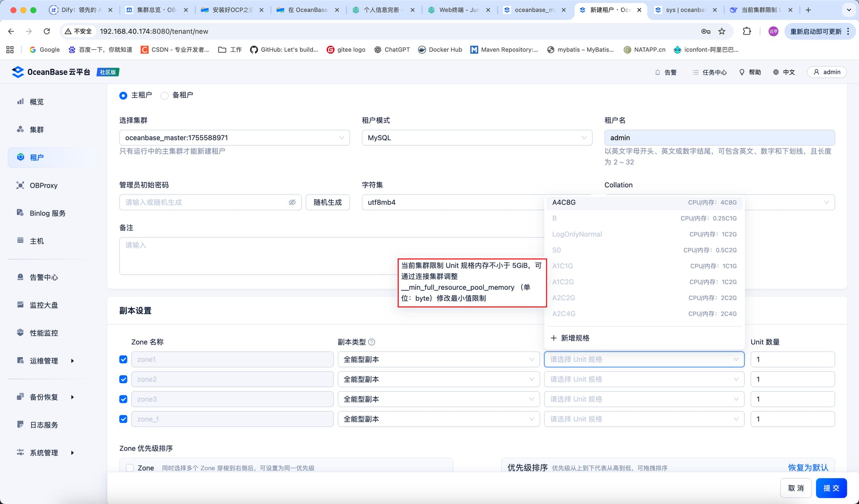
Task: Toggle password visibility eye icon
Action: (x=292, y=203)
